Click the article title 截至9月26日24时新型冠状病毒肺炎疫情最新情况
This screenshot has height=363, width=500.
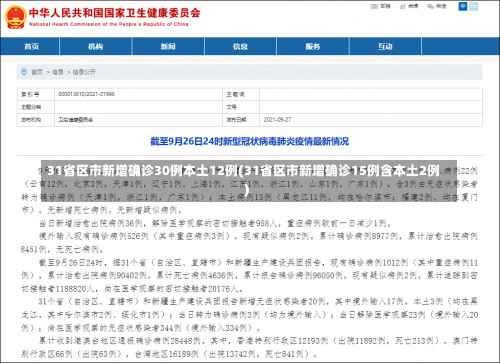[250, 141]
